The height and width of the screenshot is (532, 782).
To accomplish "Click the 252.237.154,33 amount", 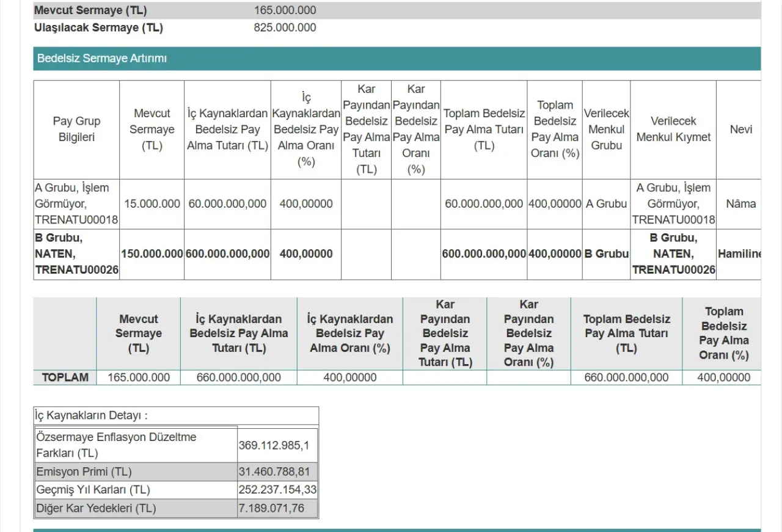I will click(277, 490).
